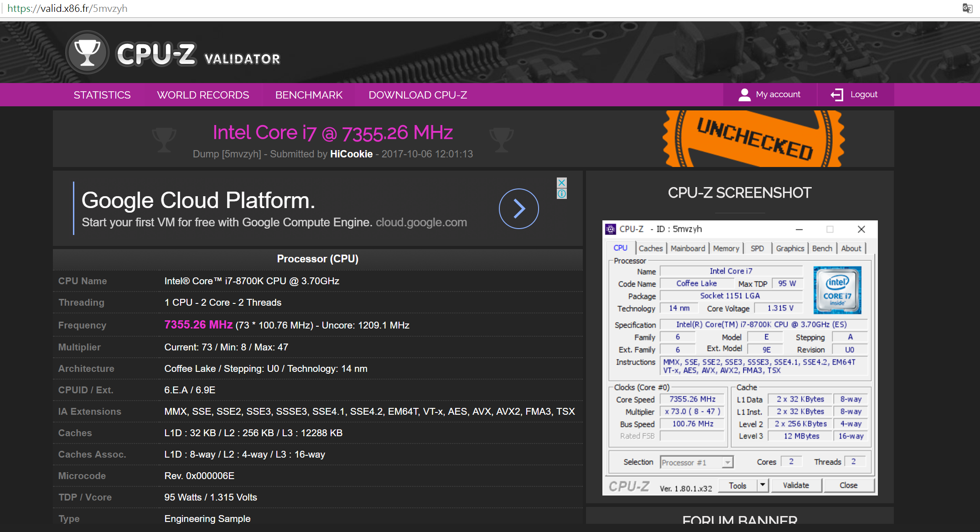This screenshot has height=532, width=980.
Task: Click the Rev. 0x000006E microcode value
Action: [x=199, y=476]
